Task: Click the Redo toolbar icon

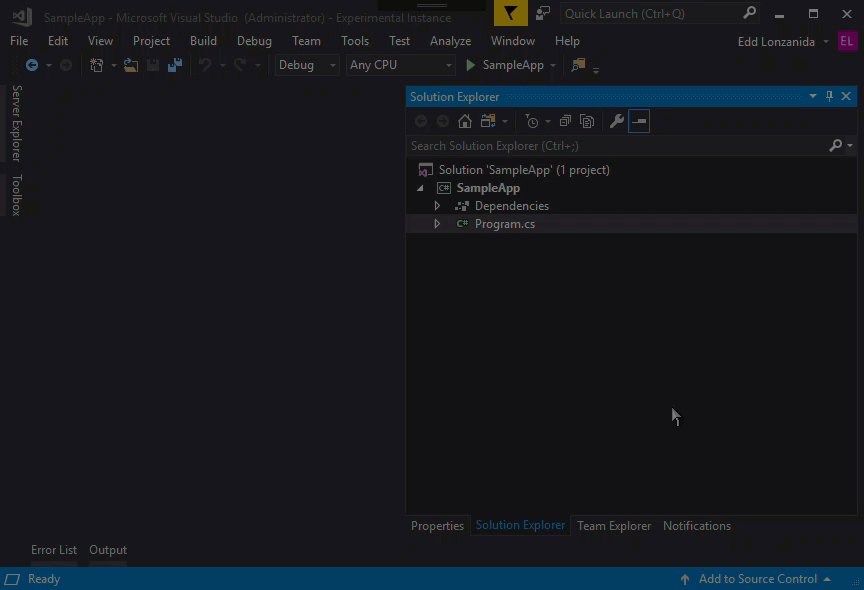Action: (x=240, y=65)
